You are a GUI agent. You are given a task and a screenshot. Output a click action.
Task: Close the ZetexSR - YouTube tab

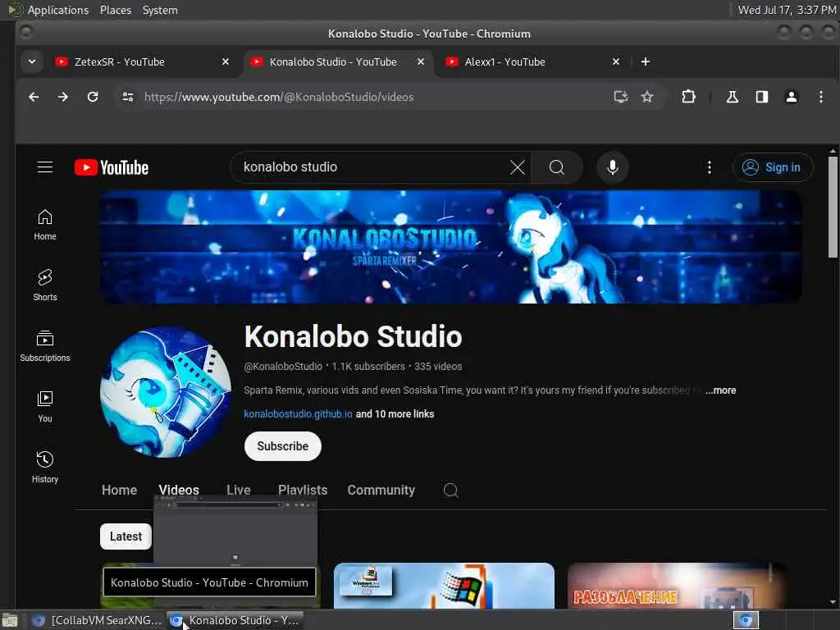[x=226, y=62]
